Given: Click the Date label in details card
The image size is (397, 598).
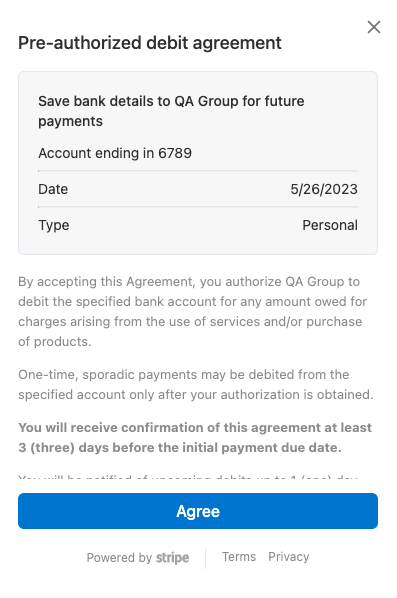Looking at the screenshot, I should click(53, 189).
